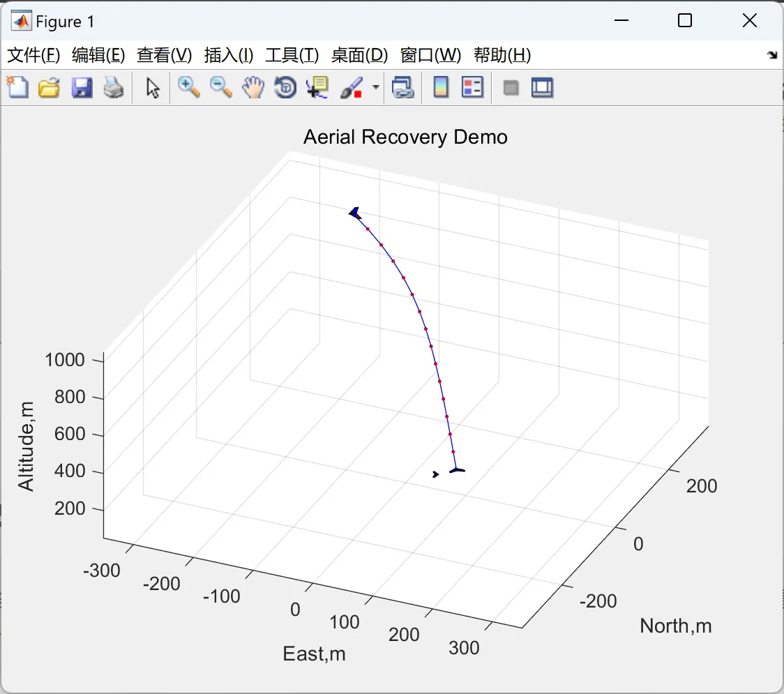784x694 pixels.
Task: Enable the Data Cursor tool
Action: point(317,87)
